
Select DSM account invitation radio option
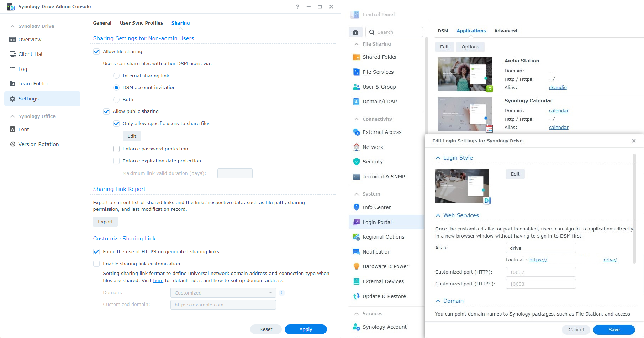(116, 88)
